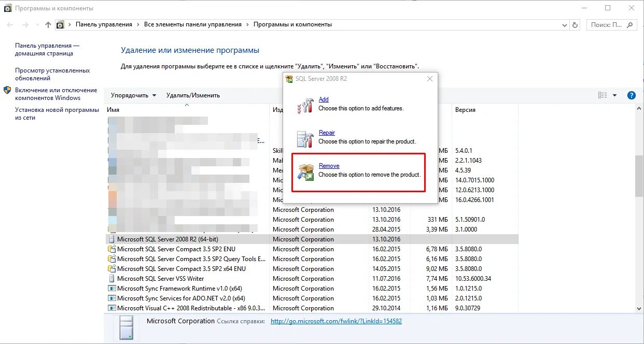This screenshot has height=344, width=644.
Task: Open the Упорядочить dropdown menu
Action: (x=133, y=95)
